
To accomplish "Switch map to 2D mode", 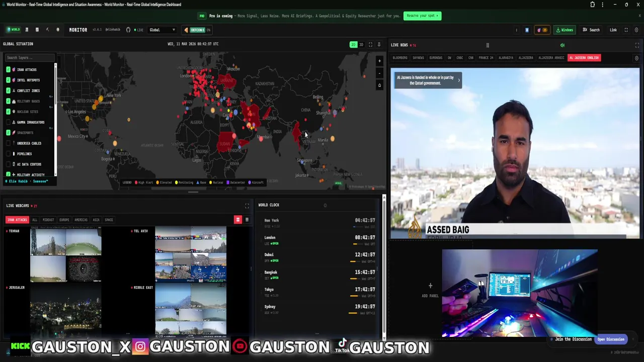I will tap(353, 44).
